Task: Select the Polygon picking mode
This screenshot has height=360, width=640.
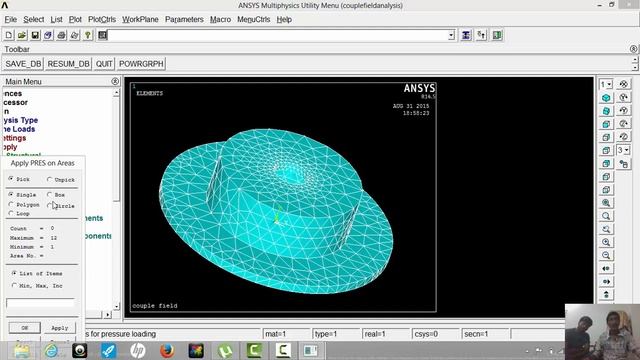Action: click(x=11, y=204)
